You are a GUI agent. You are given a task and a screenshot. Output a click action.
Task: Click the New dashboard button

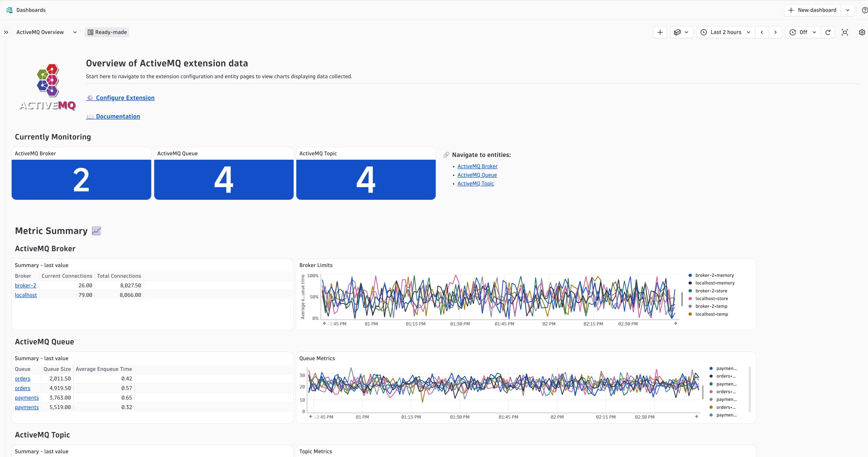tap(812, 10)
